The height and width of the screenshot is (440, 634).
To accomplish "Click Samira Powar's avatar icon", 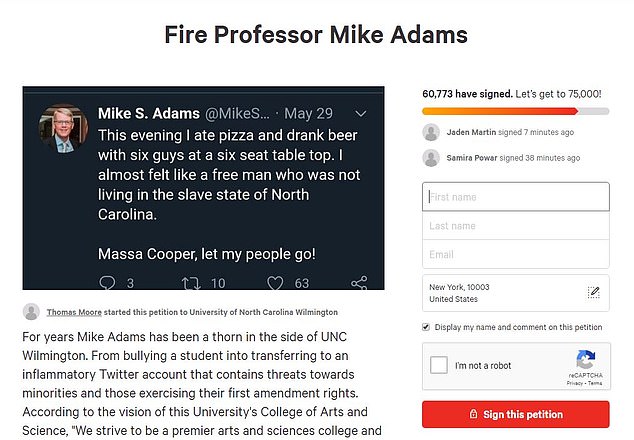I will 431,158.
